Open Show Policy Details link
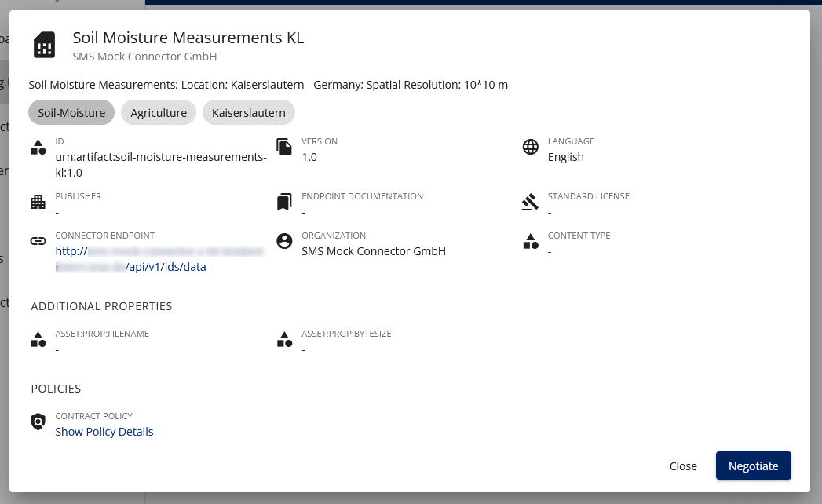This screenshot has width=822, height=504. pyautogui.click(x=104, y=432)
